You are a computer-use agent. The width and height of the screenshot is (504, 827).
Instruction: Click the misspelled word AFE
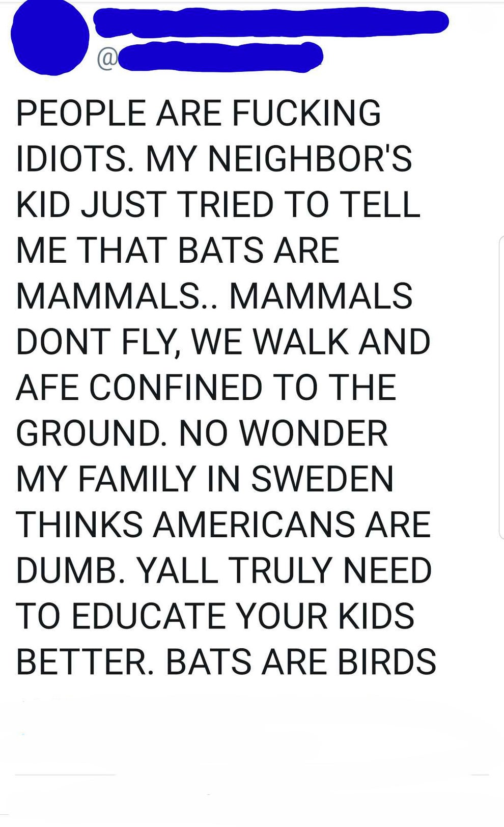[x=48, y=388]
